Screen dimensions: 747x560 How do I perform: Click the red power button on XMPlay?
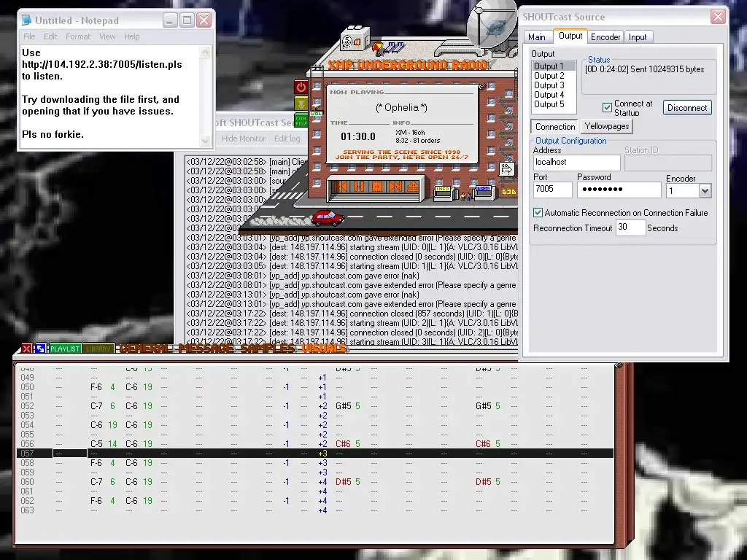(x=301, y=87)
